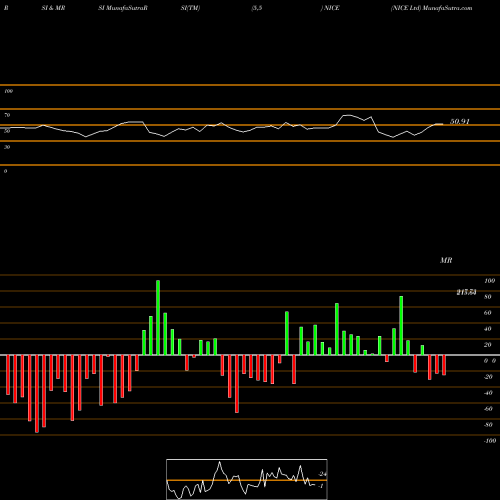This screenshot has height=500, width=500.
Task: Click the ") NICE" header label
Action: pos(330,8)
